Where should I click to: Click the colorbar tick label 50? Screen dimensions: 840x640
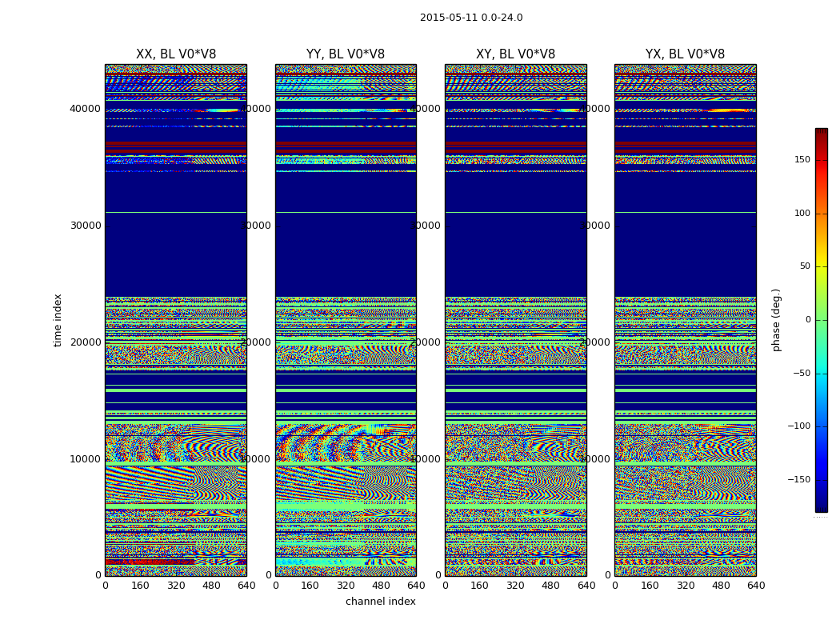pos(805,266)
